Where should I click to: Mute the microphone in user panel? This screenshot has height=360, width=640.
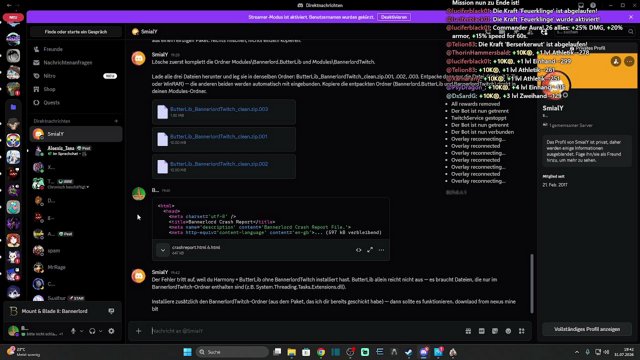tap(73, 331)
